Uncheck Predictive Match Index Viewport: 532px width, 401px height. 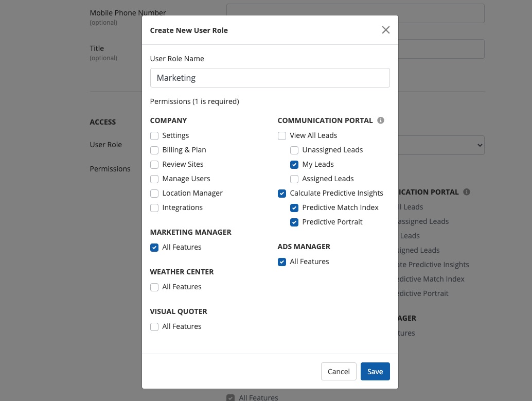(294, 208)
